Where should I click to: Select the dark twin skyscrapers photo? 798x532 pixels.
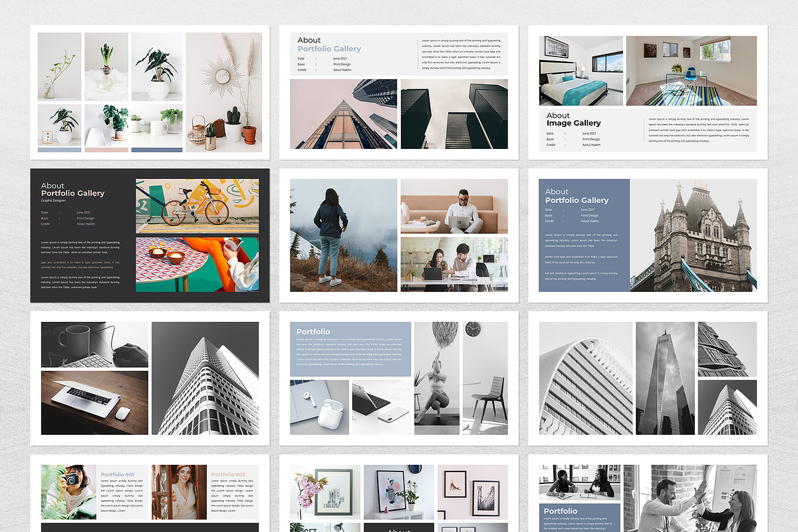click(454, 114)
